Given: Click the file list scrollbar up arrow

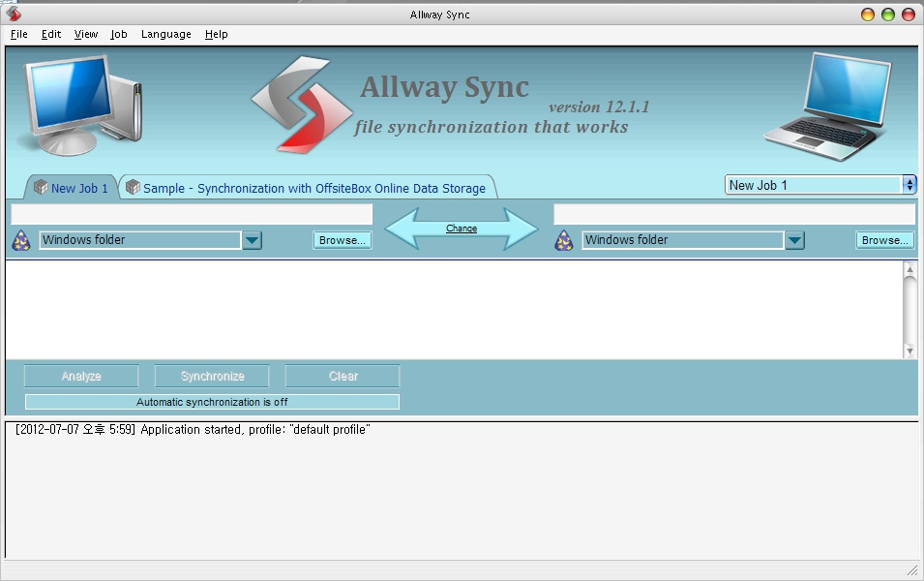Looking at the screenshot, I should 909,269.
